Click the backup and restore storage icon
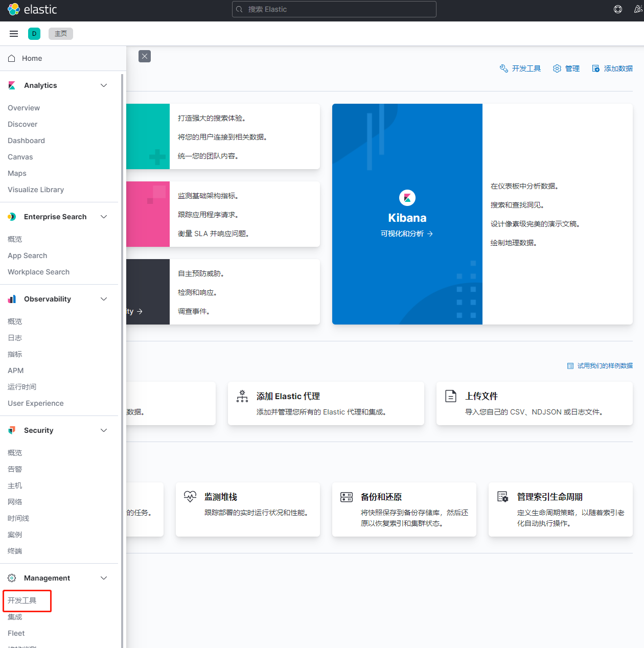This screenshot has height=648, width=644. 347,497
